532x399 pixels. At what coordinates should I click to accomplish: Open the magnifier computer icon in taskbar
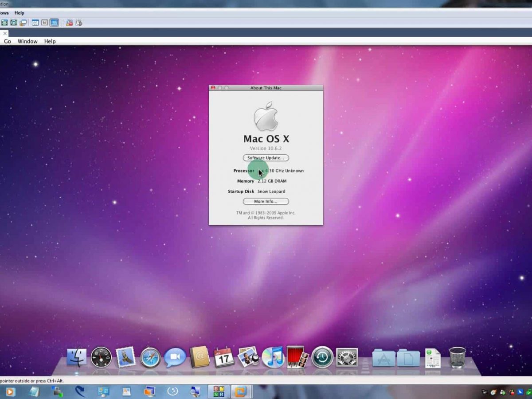pos(196,391)
